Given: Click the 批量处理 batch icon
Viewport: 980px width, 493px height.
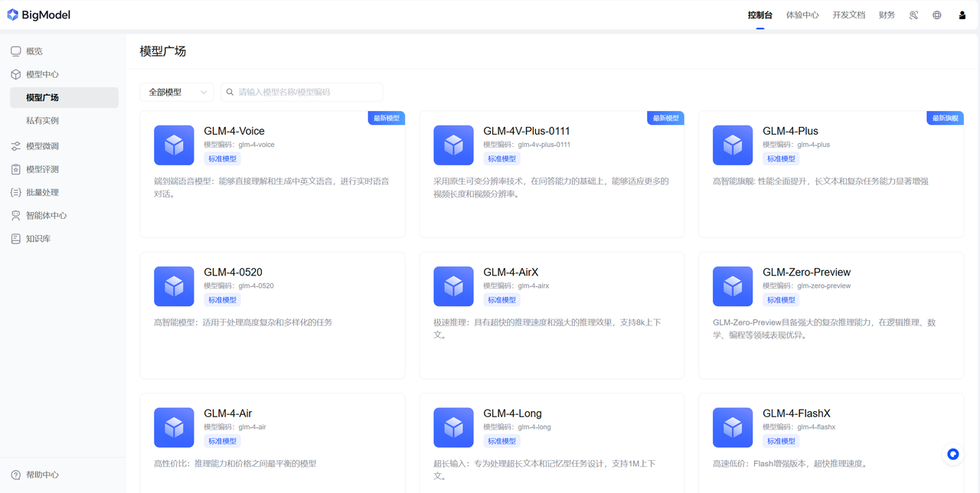Looking at the screenshot, I should tap(15, 192).
